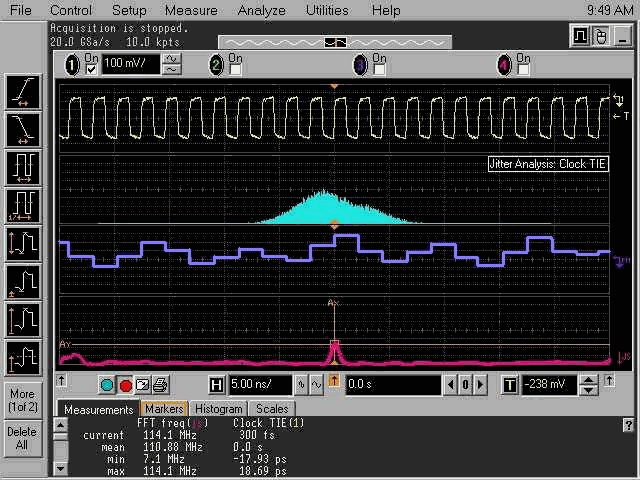640x480 pixels.
Task: Step the trigger level up arrow
Action: click(589, 379)
